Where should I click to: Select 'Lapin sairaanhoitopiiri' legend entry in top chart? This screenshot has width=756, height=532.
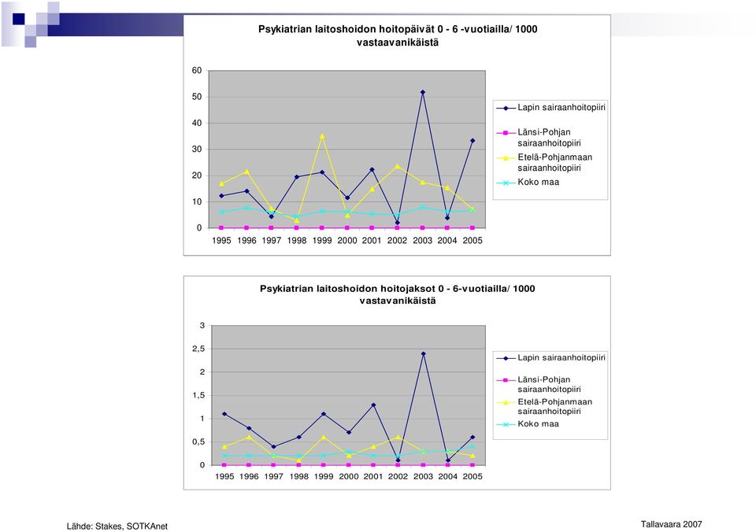pos(550,108)
